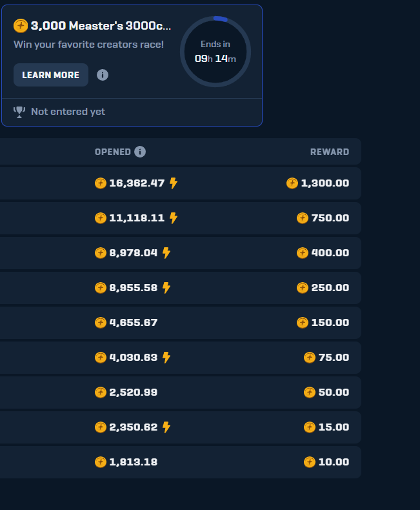Click the LEARN MORE button
Screen dimensions: 420x510
[x=51, y=75]
